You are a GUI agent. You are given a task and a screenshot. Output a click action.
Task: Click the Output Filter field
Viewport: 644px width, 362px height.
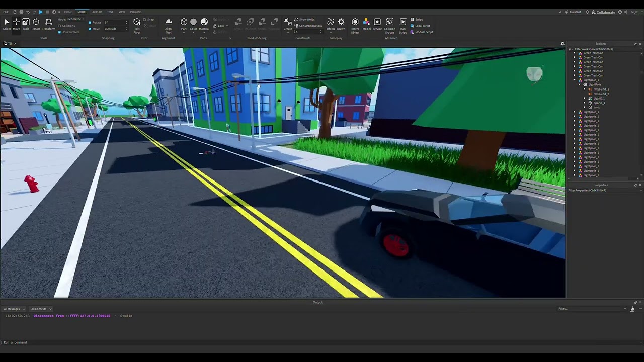[x=591, y=309]
